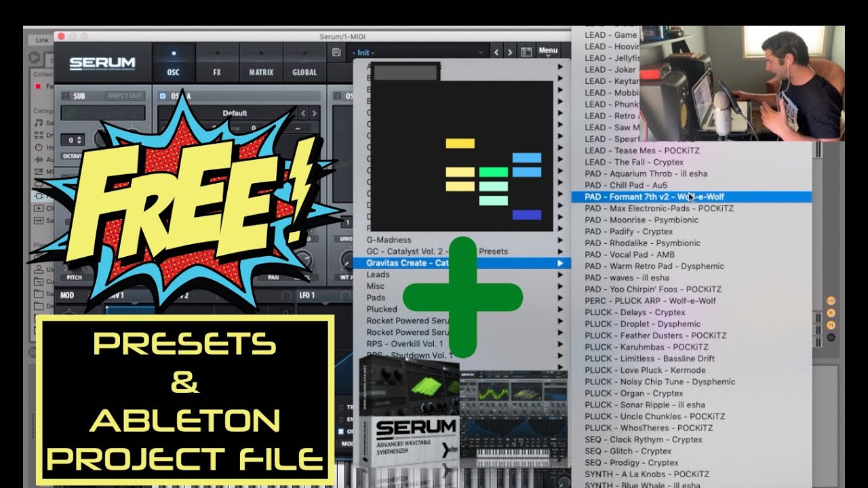The height and width of the screenshot is (488, 868).
Task: Click the Link button in Ableton
Action: click(42, 40)
